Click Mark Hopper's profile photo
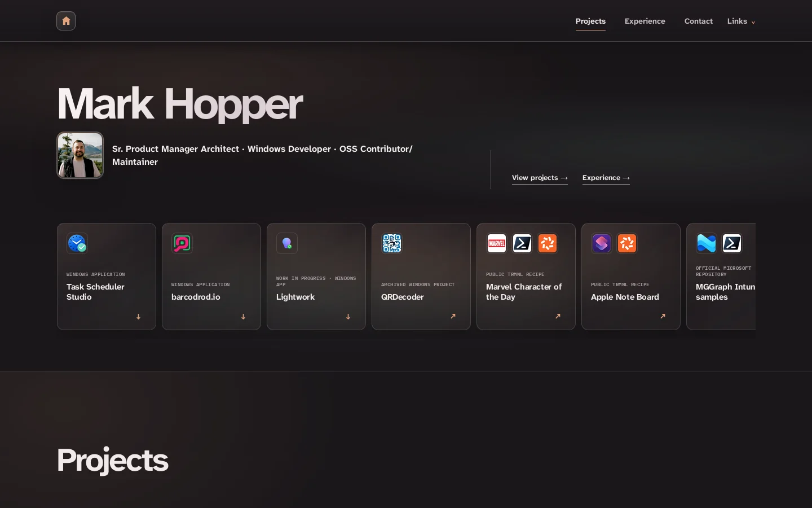This screenshot has width=812, height=508. pos(80,155)
